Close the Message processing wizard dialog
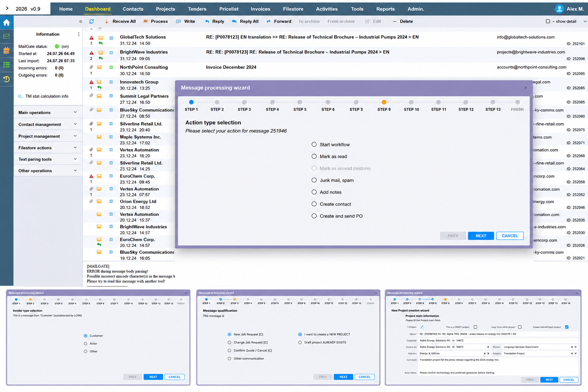This screenshot has height=392, width=588. point(526,88)
